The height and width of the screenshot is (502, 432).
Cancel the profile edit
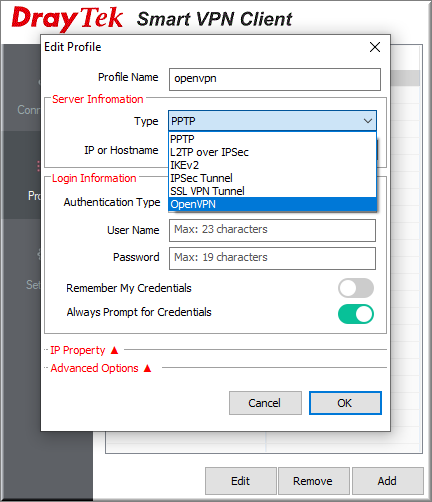click(x=265, y=403)
